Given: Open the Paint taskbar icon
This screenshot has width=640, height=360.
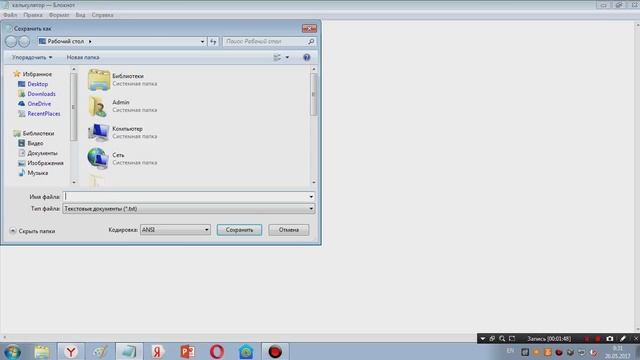Looking at the screenshot, I should pos(100,351).
